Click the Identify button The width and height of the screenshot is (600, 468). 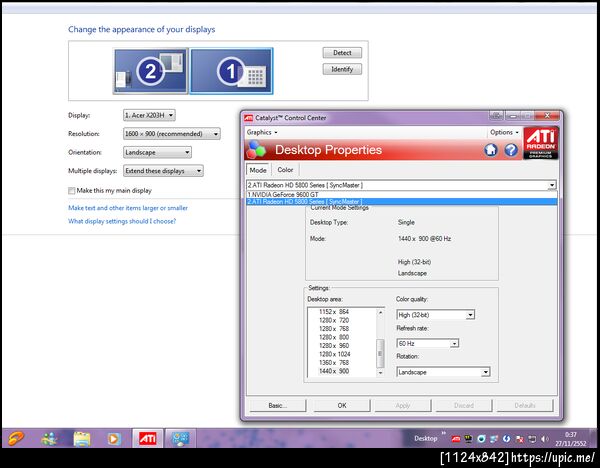(x=342, y=69)
